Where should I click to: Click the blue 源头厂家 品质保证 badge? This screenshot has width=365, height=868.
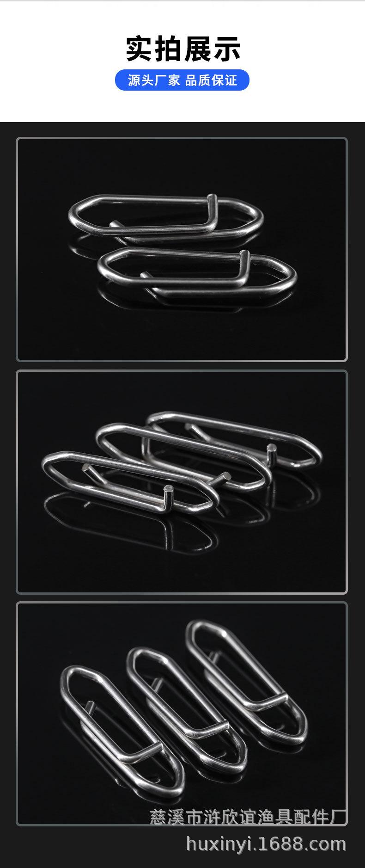pyautogui.click(x=182, y=80)
